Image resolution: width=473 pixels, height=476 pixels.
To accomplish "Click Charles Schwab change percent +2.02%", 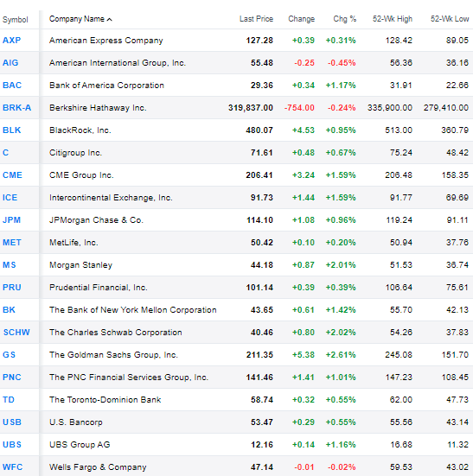I will click(341, 333).
